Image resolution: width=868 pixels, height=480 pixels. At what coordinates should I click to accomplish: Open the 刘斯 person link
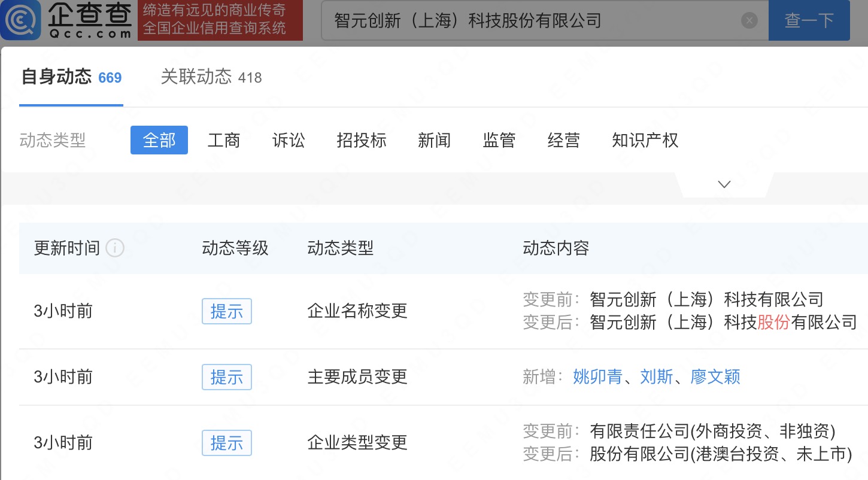coord(657,376)
